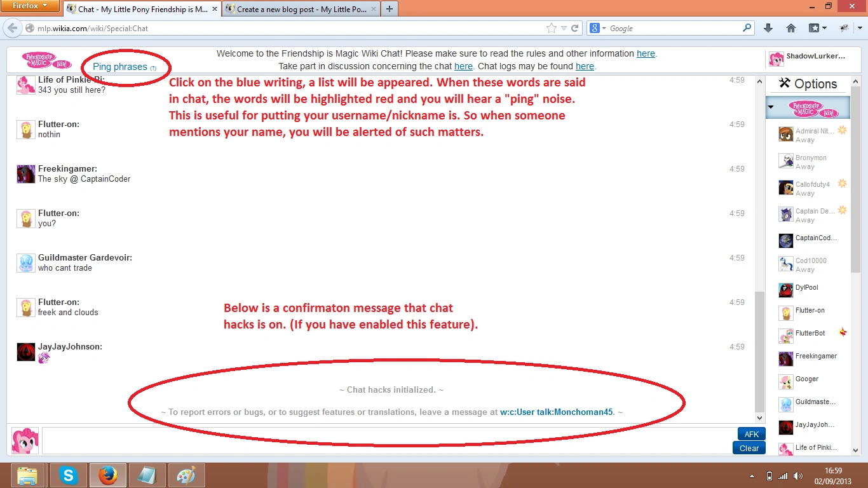Click the add-on icon right of bookmarks
Image resolution: width=868 pixels, height=488 pixels.
[844, 28]
